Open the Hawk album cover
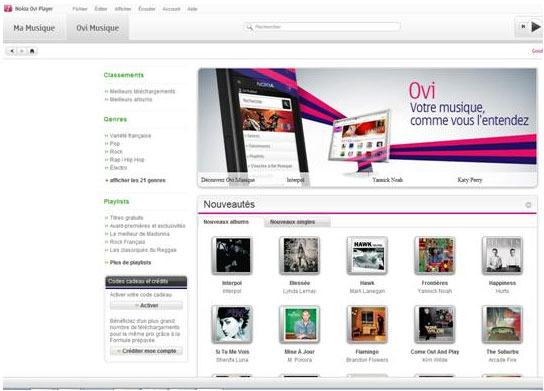 [x=367, y=255]
